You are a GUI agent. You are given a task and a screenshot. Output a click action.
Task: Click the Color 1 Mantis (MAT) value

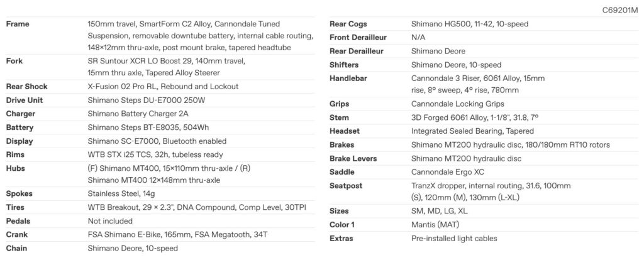point(435,225)
